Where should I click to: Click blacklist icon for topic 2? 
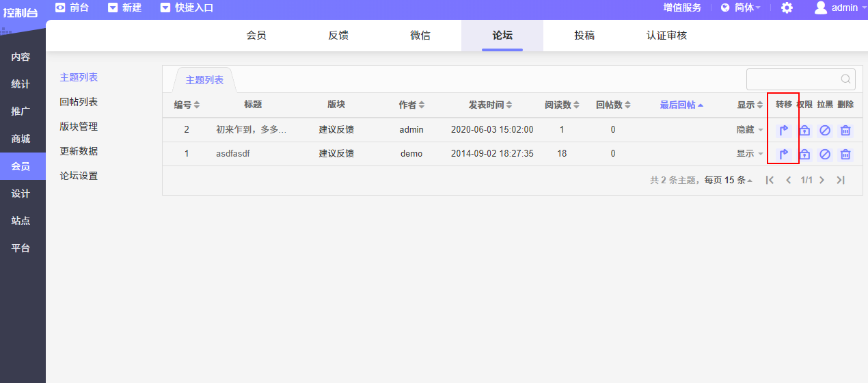click(x=825, y=130)
